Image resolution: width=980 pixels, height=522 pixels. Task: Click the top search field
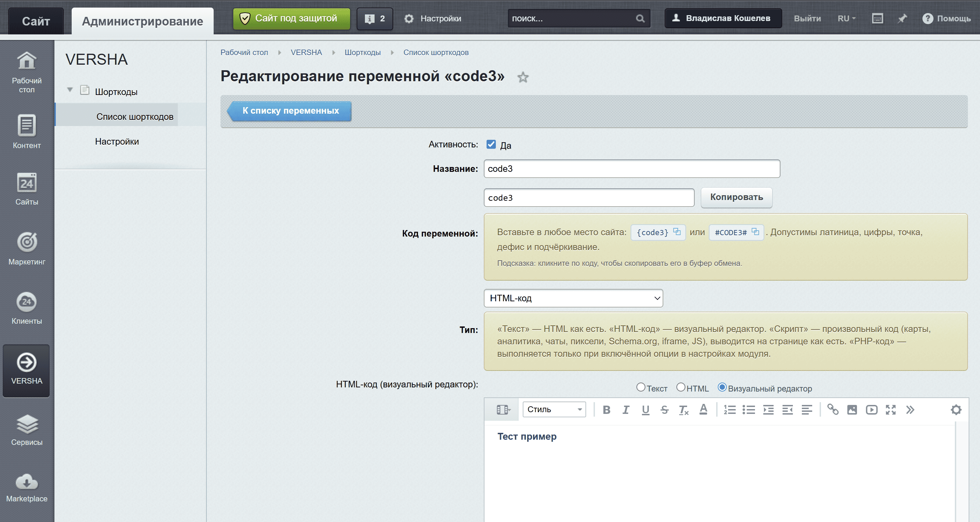pos(579,18)
